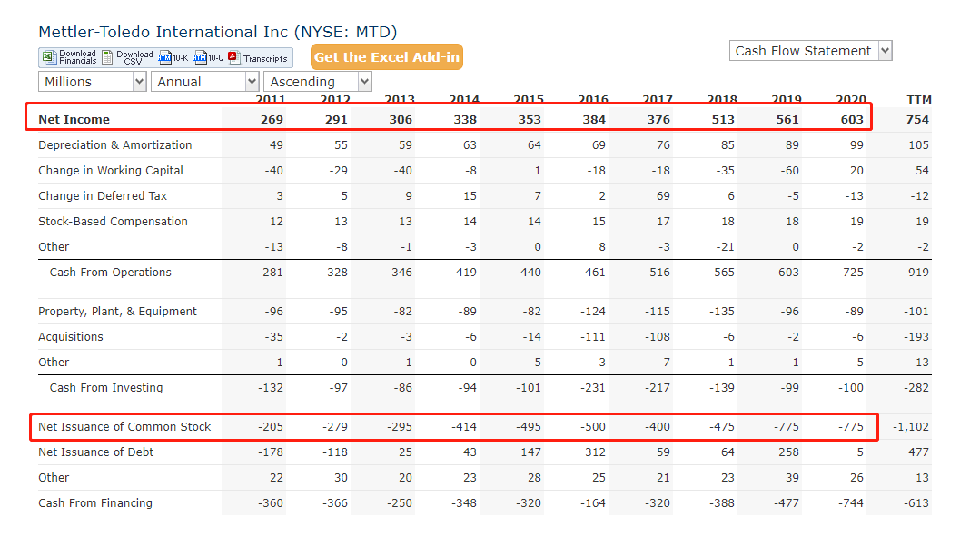Click the TTM Net Income value 754

917,119
